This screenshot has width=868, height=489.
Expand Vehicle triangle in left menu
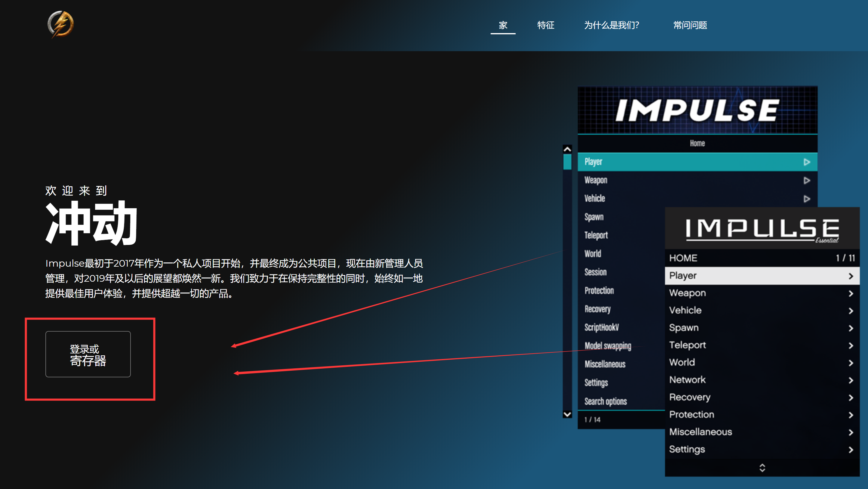coord(807,199)
